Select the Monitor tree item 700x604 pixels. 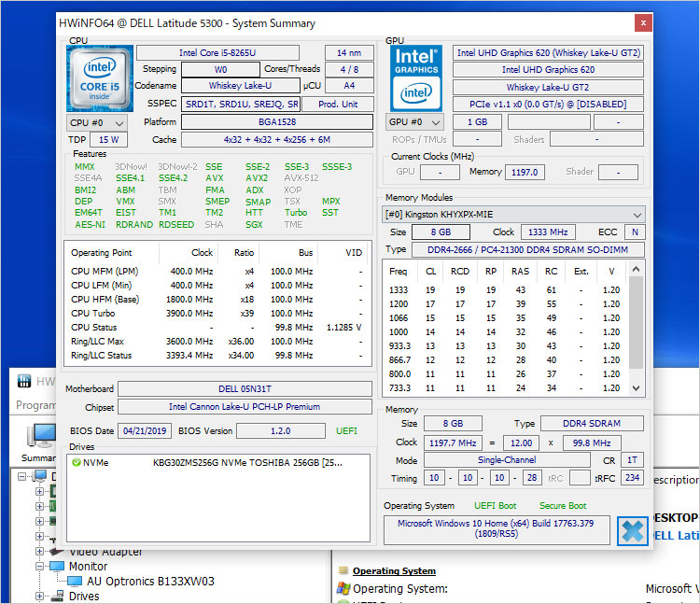point(88,566)
